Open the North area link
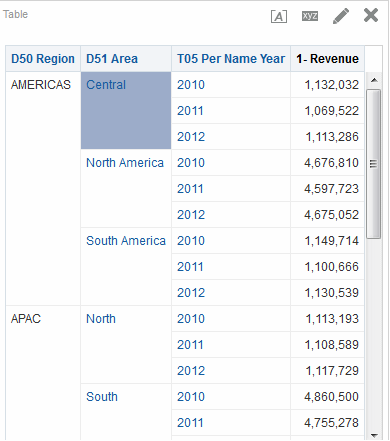Image resolution: width=390 pixels, height=441 pixels. click(x=101, y=319)
